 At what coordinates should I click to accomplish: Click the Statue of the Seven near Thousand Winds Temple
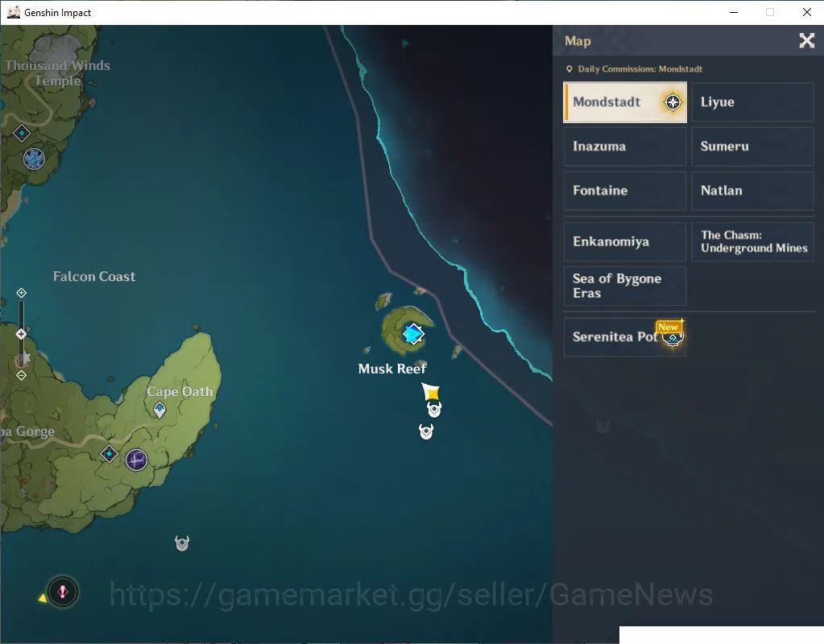coord(34,159)
